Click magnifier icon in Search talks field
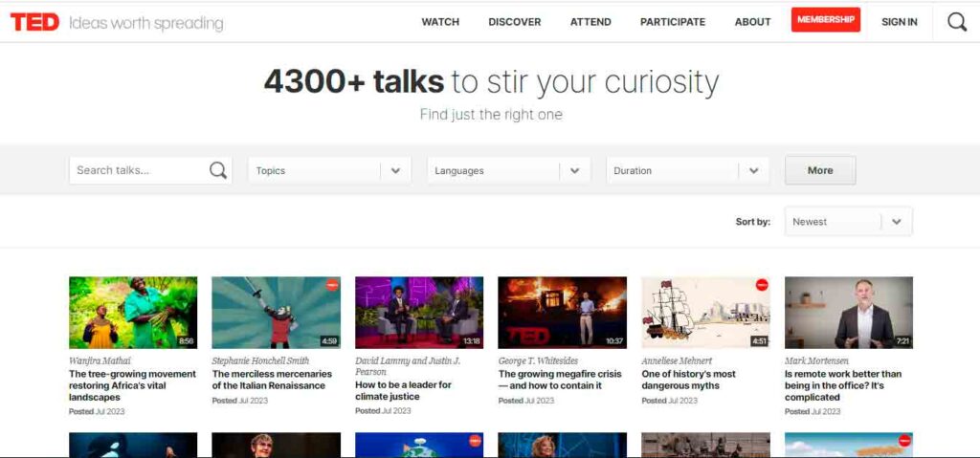The width and height of the screenshot is (980, 458). (x=218, y=171)
